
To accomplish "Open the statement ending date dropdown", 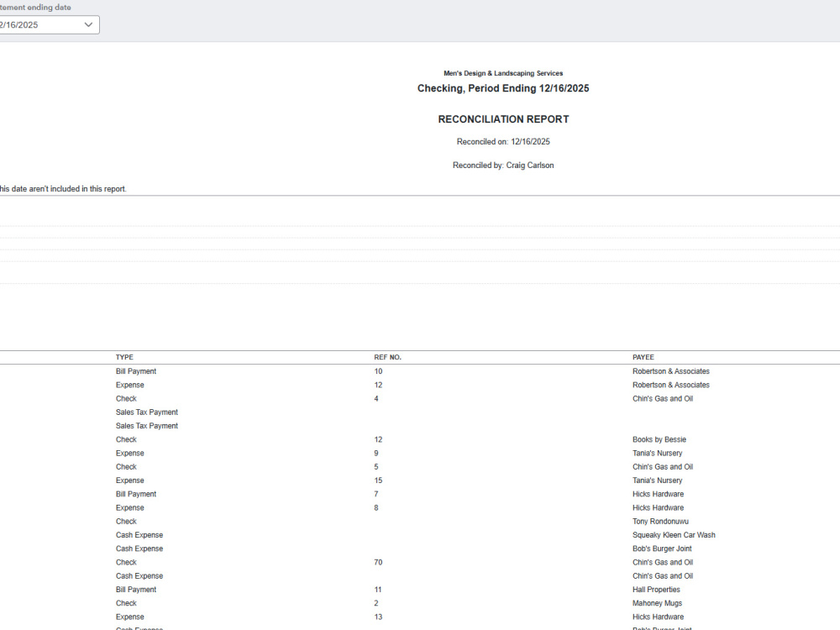I will pos(48,24).
